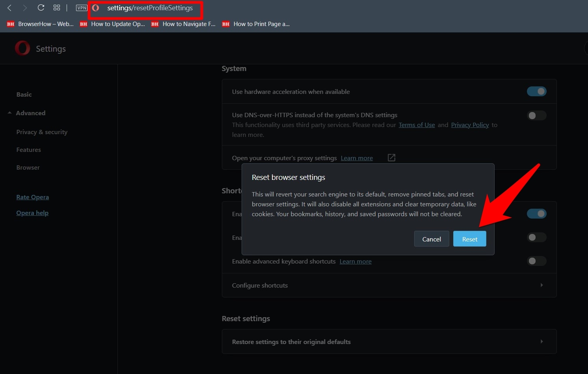The height and width of the screenshot is (374, 588).
Task: Open BrowserHow bookmark in bookmarks bar
Action: (x=40, y=24)
